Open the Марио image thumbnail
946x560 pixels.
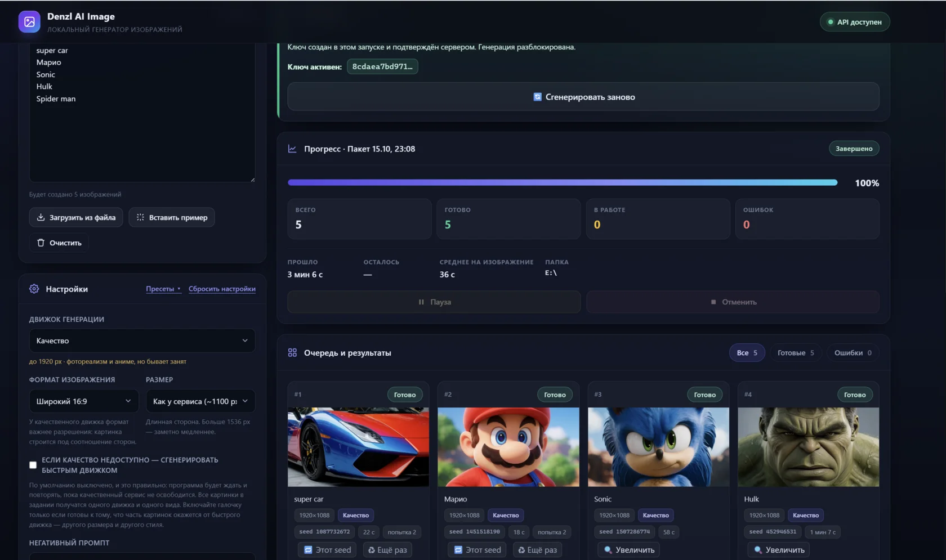click(x=508, y=447)
